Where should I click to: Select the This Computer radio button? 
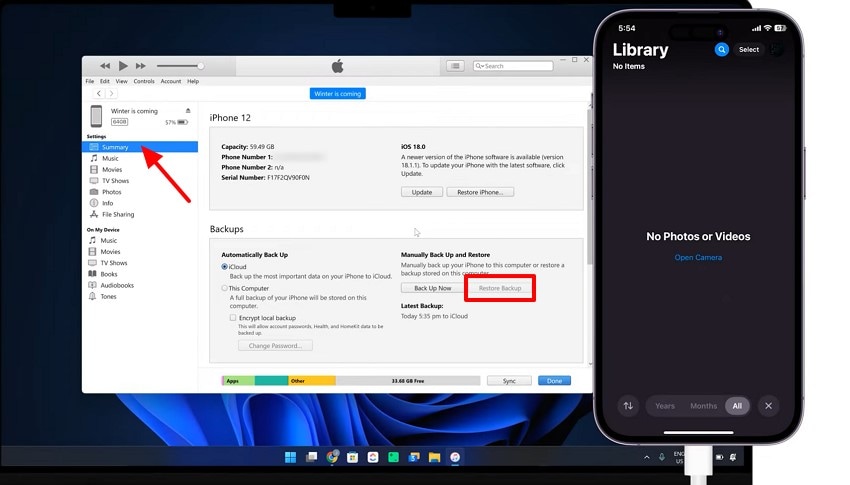click(224, 288)
